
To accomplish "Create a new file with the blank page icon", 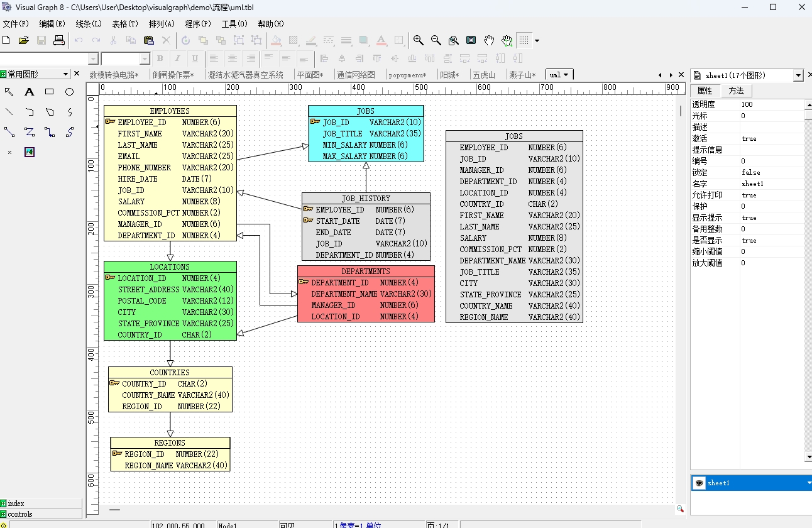I will pos(6,40).
